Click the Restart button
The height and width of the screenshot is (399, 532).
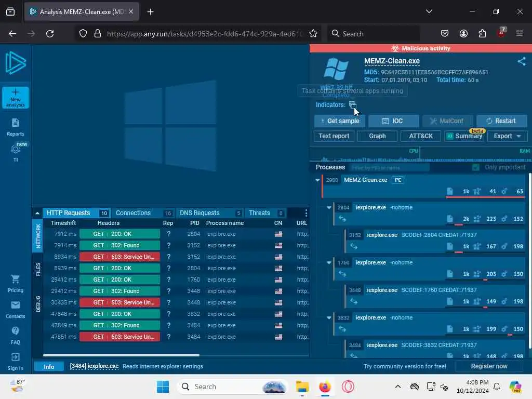[502, 121]
